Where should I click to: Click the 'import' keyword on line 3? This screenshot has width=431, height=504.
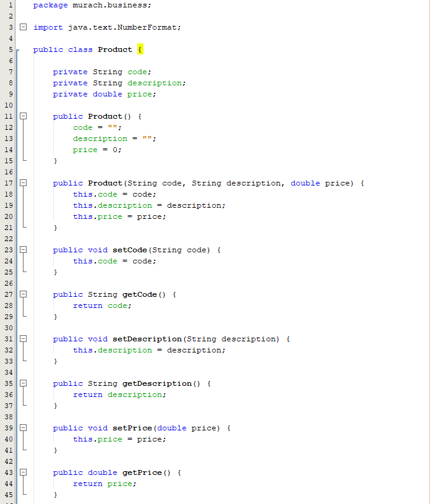click(x=48, y=27)
